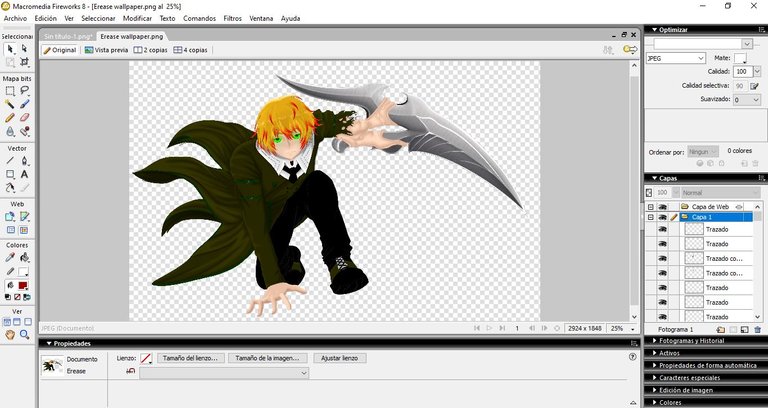Collapse the Capa de Web layer tree
Image resolution: width=768 pixels, height=408 pixels.
coord(650,207)
